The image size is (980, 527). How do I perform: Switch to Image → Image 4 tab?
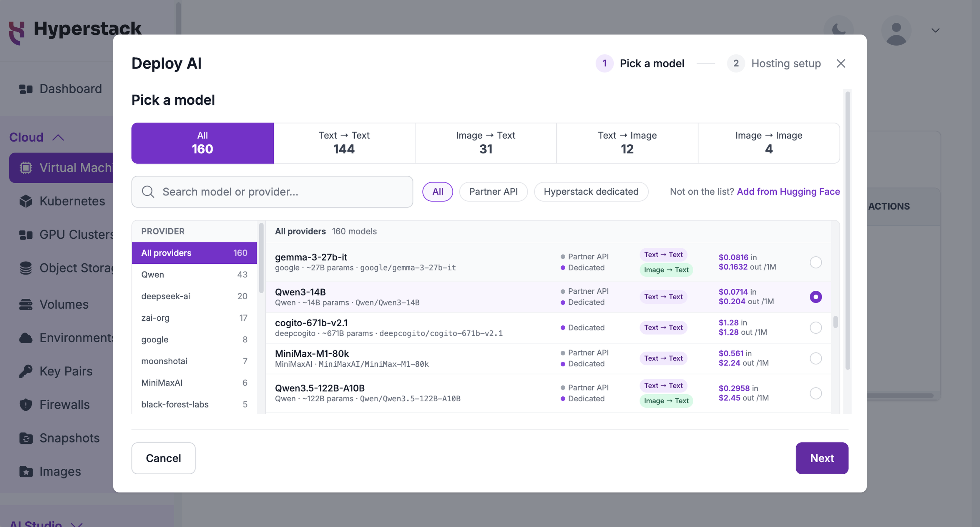[x=769, y=143]
